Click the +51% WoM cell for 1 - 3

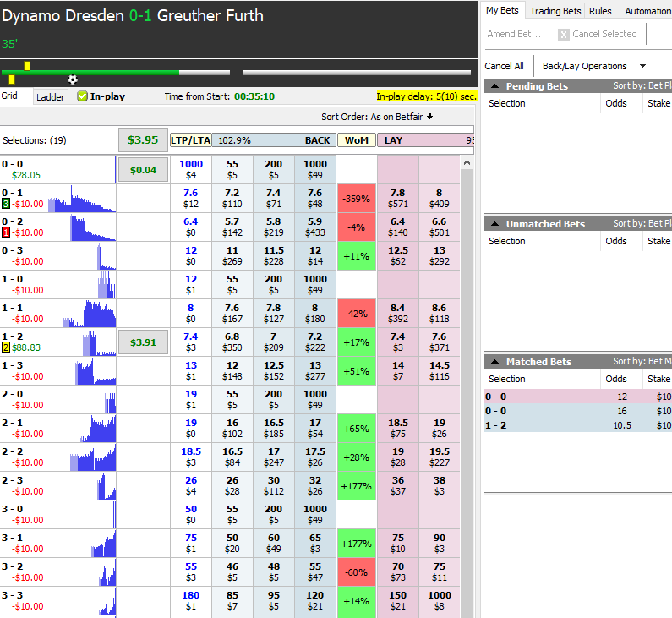(357, 370)
